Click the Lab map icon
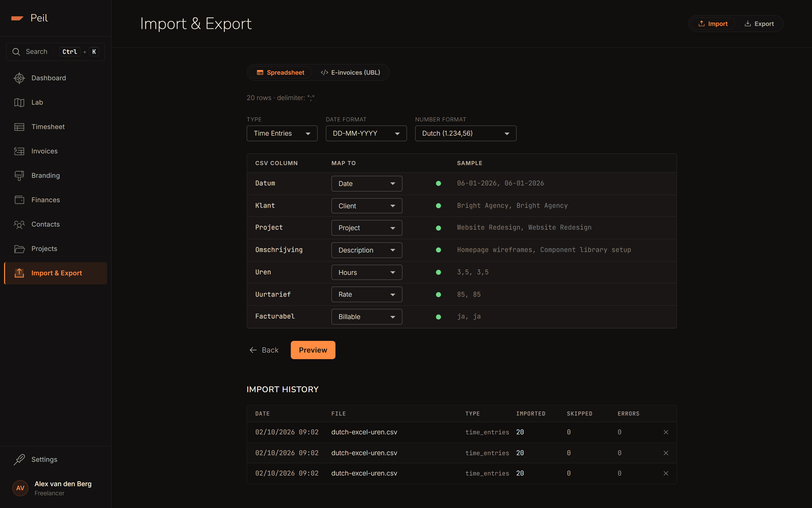Viewport: 812px width, 508px height. (x=19, y=102)
